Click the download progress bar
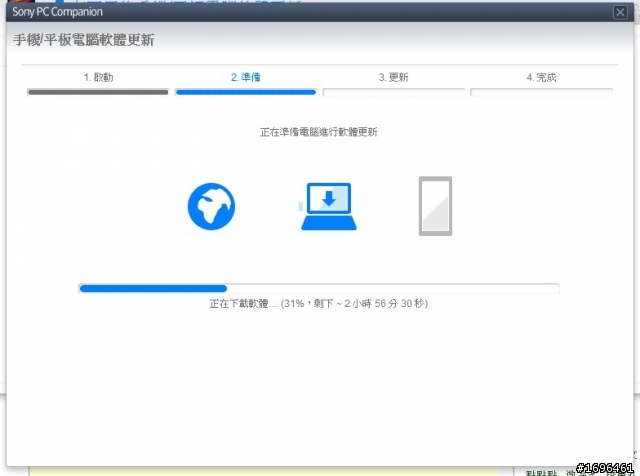 [319, 289]
